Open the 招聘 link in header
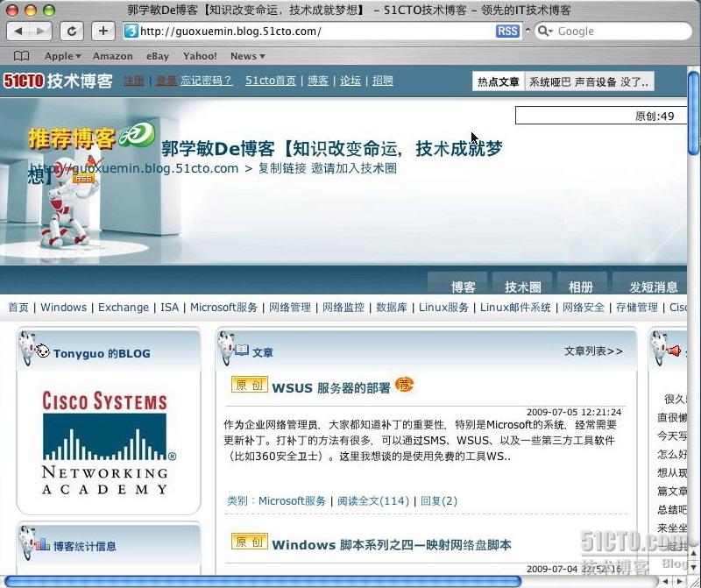The height and width of the screenshot is (588, 701). point(383,81)
